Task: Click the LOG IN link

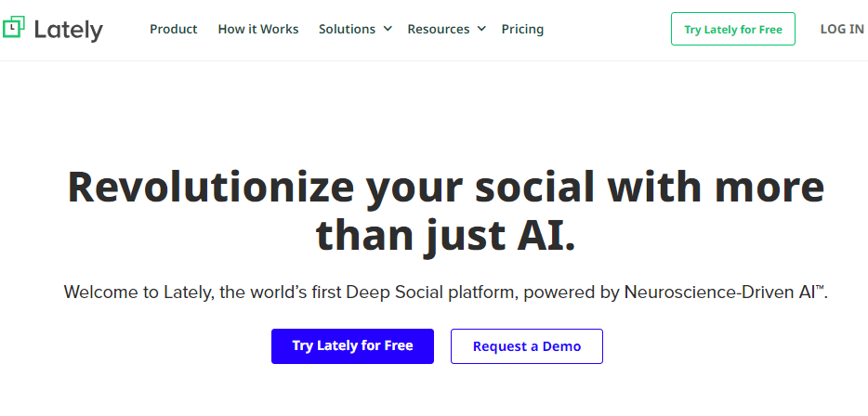Action: click(x=842, y=29)
